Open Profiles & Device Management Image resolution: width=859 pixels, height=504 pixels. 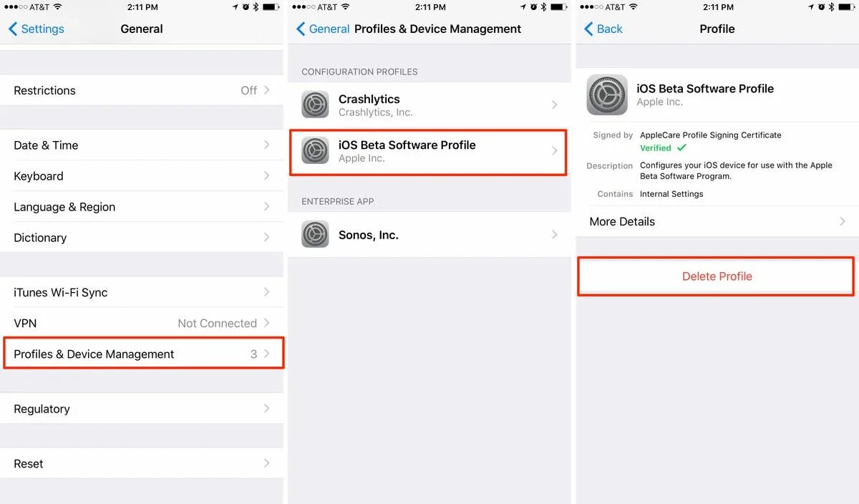pyautogui.click(x=142, y=354)
